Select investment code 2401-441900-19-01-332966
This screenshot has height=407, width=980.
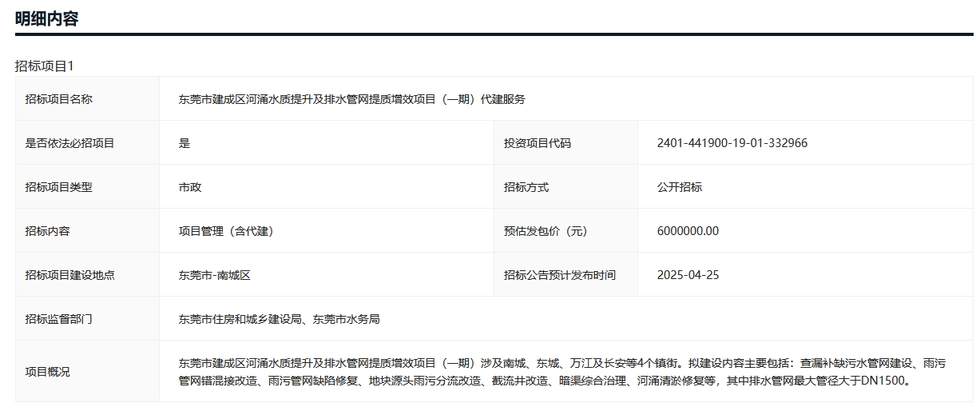(x=732, y=143)
